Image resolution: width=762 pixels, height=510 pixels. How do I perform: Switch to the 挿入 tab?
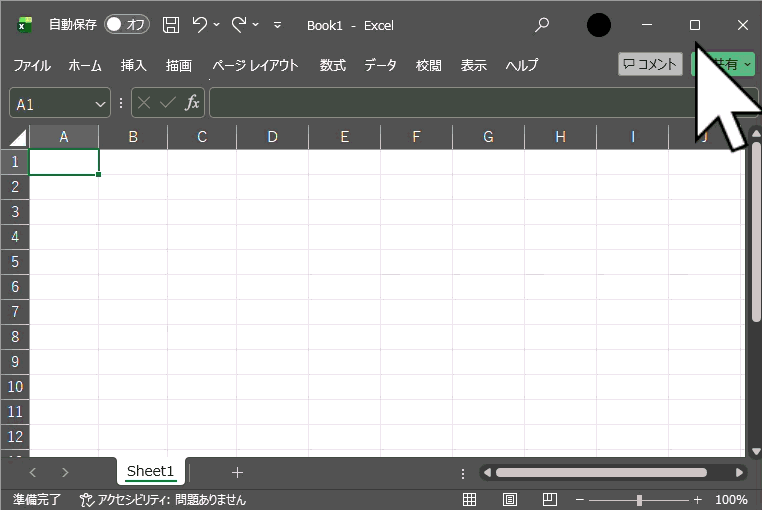[x=134, y=65]
